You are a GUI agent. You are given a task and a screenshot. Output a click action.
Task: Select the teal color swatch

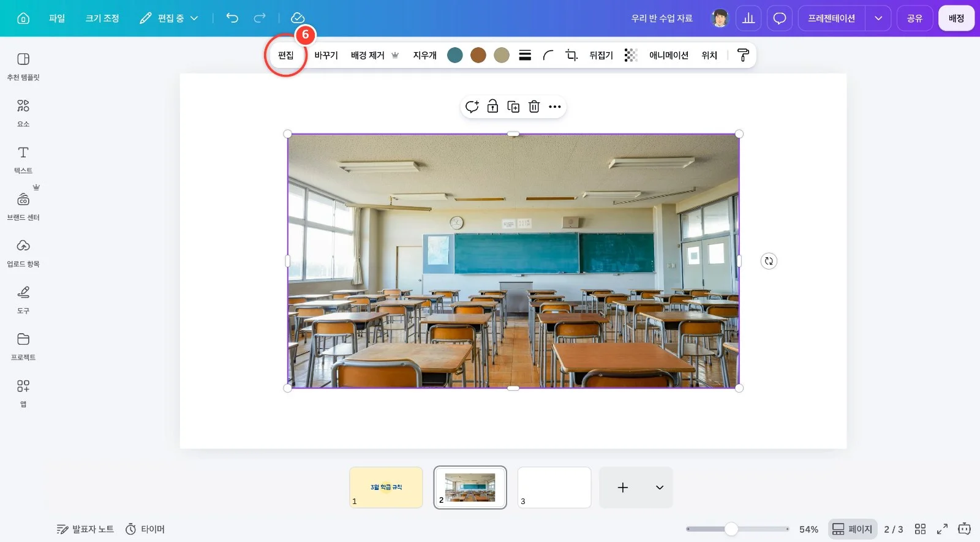(x=455, y=55)
